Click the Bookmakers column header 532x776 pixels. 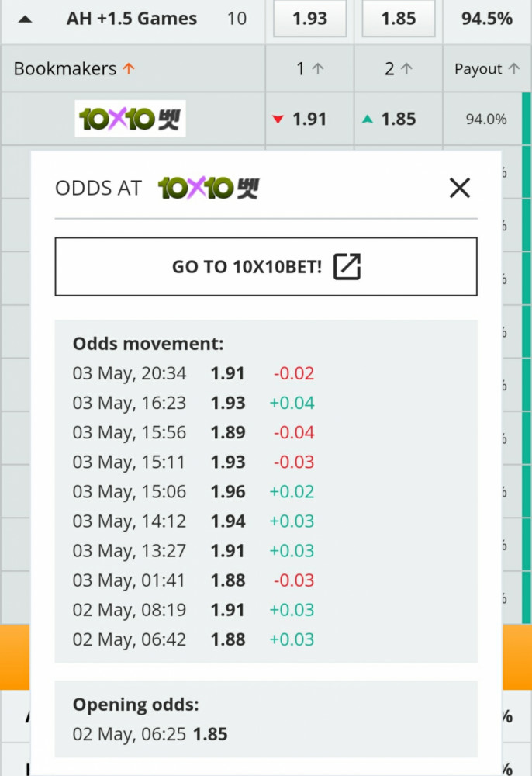click(65, 69)
